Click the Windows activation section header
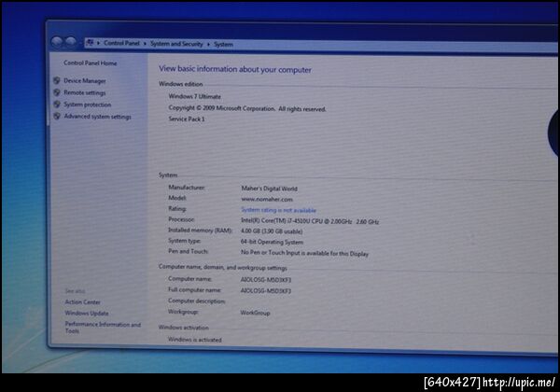The image size is (560, 392). coord(184,328)
